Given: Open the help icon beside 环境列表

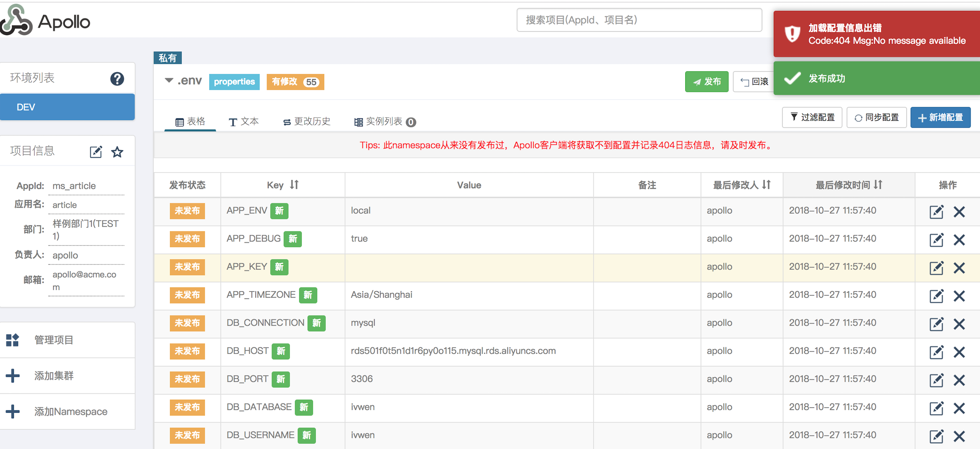Looking at the screenshot, I should point(117,79).
